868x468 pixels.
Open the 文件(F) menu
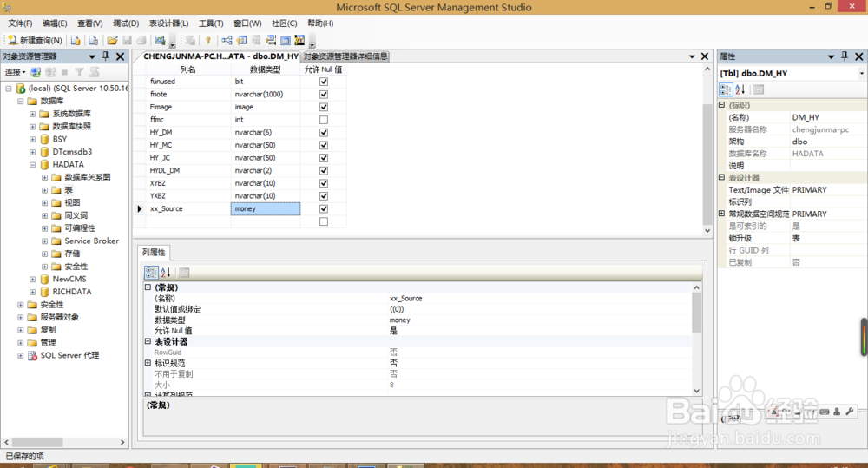coord(20,23)
